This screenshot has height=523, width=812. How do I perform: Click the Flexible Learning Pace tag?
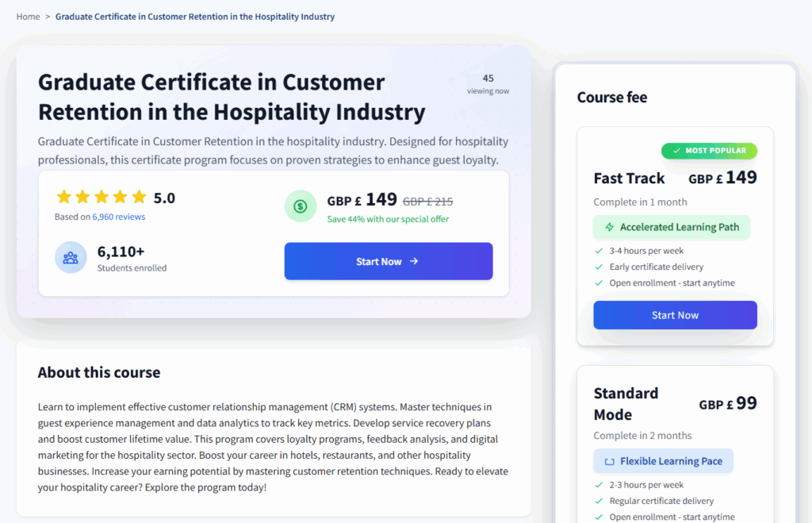click(664, 461)
